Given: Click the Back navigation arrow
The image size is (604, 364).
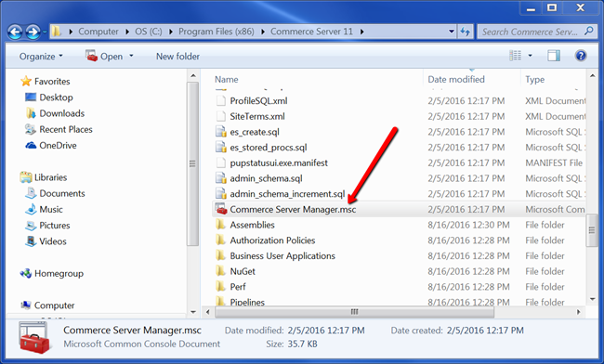Looking at the screenshot, I should [16, 32].
